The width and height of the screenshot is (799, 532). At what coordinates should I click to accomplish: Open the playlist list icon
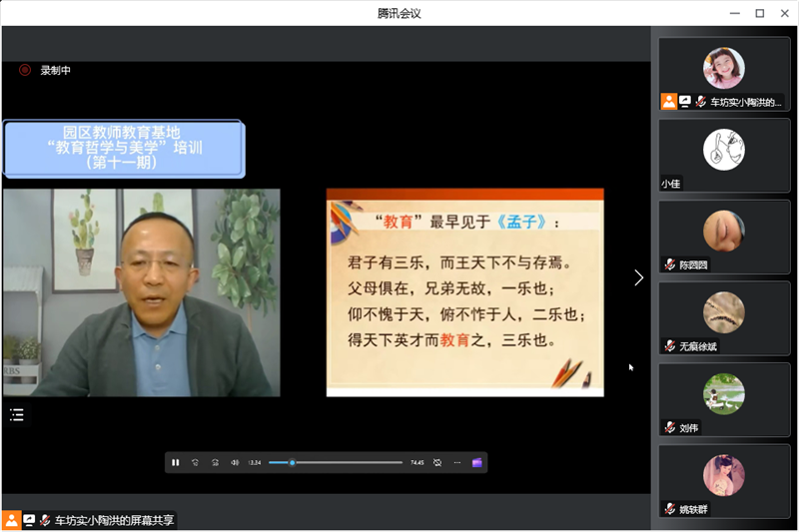point(16,415)
